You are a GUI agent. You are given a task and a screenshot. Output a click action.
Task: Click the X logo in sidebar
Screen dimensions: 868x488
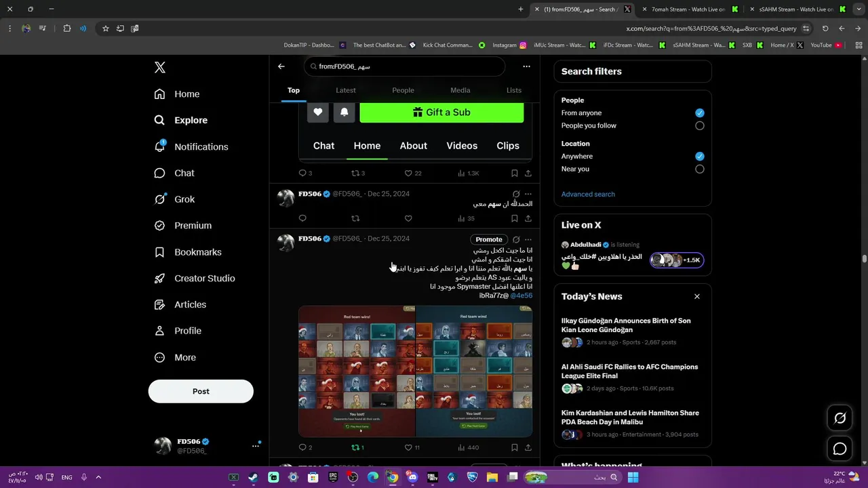(x=159, y=67)
